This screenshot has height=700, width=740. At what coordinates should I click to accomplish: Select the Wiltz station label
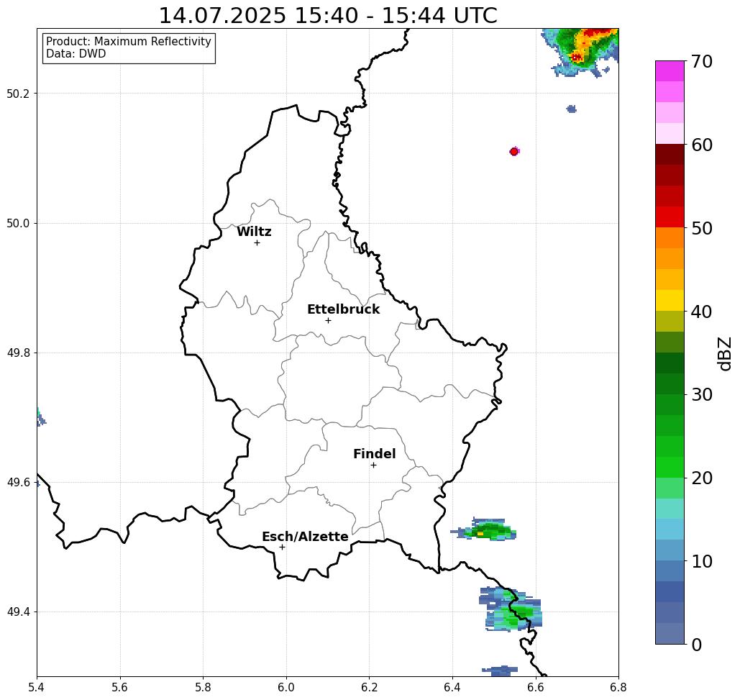tap(254, 232)
